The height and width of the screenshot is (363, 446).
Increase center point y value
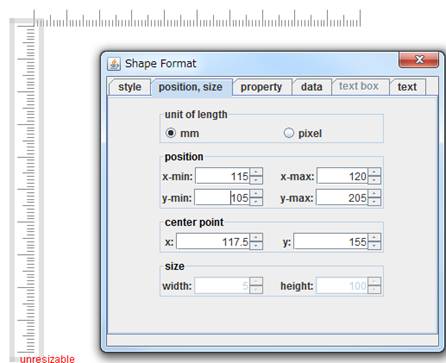click(374, 238)
